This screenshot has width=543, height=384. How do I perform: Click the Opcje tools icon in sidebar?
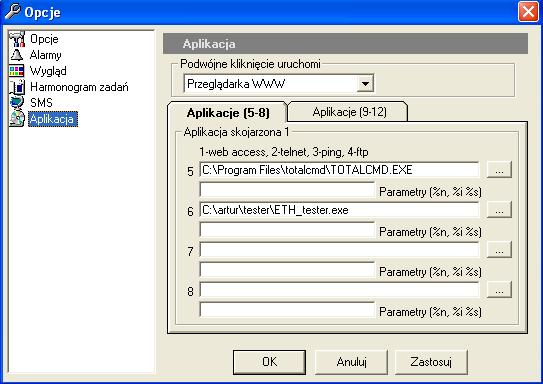pyautogui.click(x=17, y=39)
